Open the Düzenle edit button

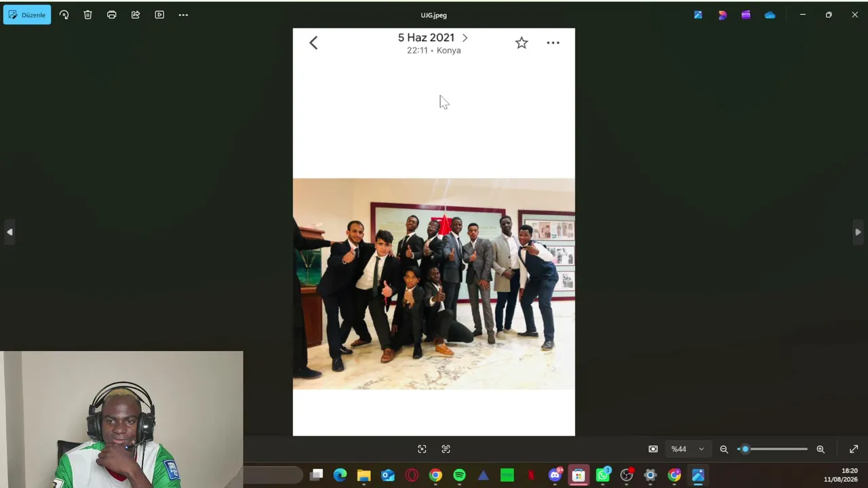click(x=27, y=15)
